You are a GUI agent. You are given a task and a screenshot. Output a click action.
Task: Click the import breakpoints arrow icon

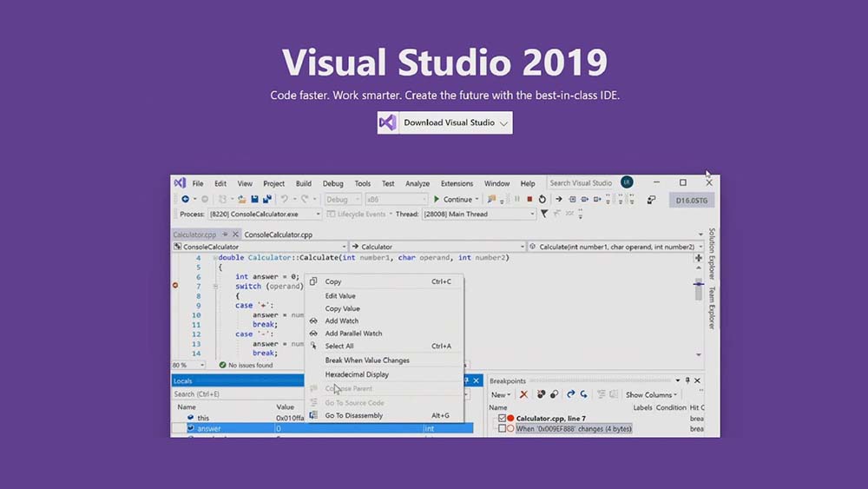point(583,394)
